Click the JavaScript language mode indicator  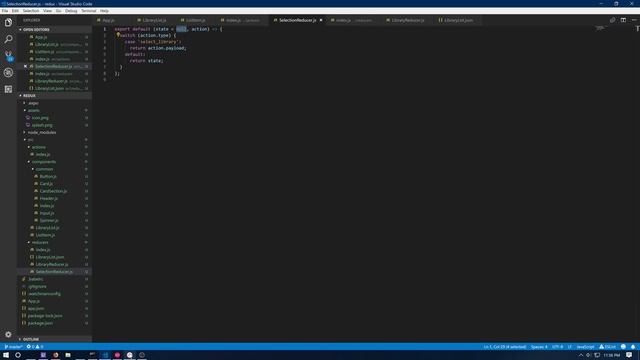point(585,347)
